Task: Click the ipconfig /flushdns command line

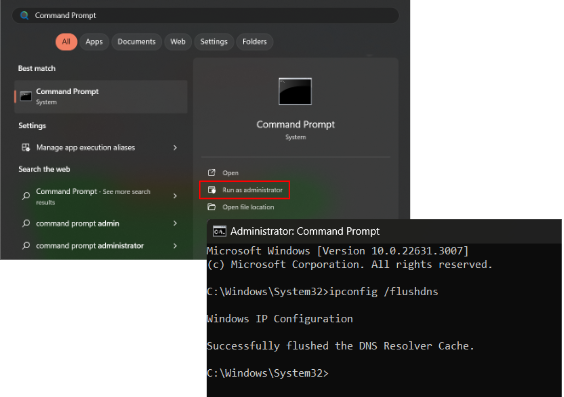Action: pos(323,291)
